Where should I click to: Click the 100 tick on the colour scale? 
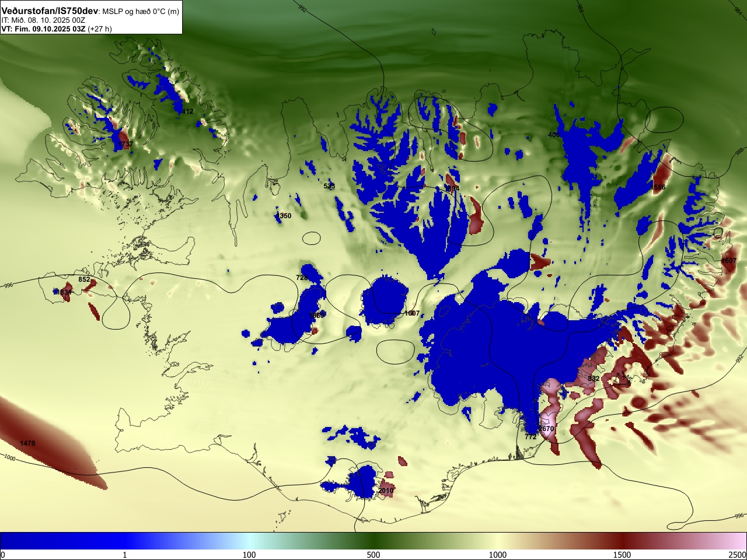(x=249, y=555)
